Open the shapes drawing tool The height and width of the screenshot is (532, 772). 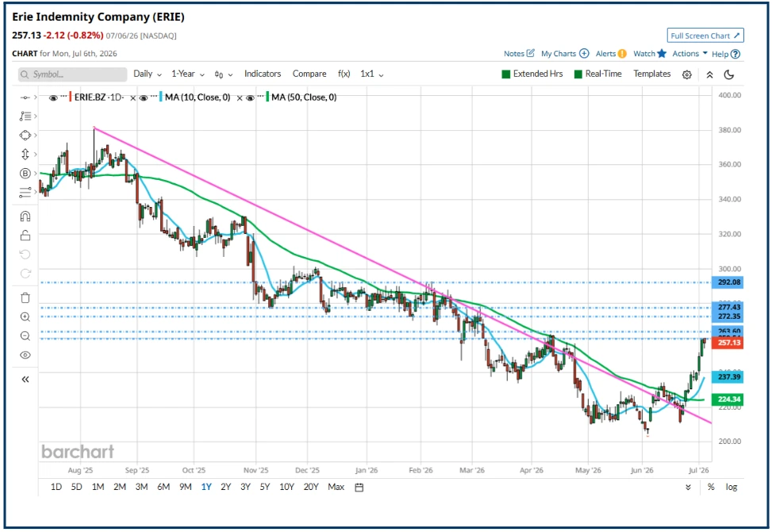(25, 135)
